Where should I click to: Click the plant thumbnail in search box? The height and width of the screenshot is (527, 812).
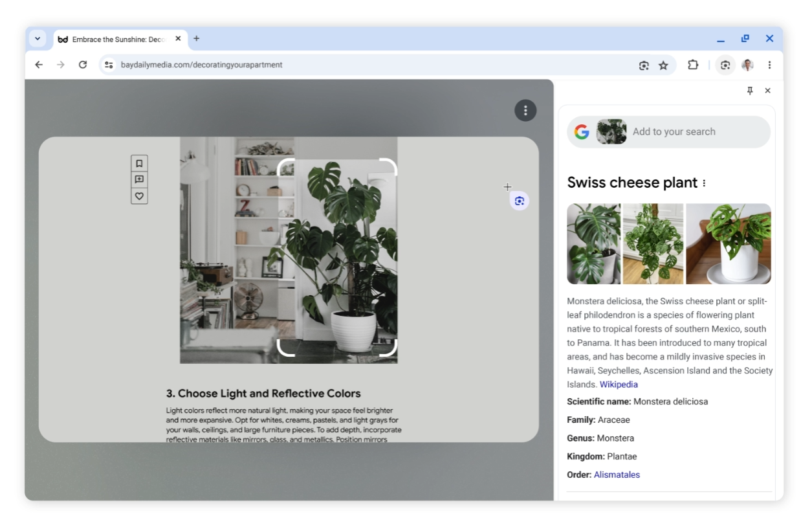[x=611, y=131]
